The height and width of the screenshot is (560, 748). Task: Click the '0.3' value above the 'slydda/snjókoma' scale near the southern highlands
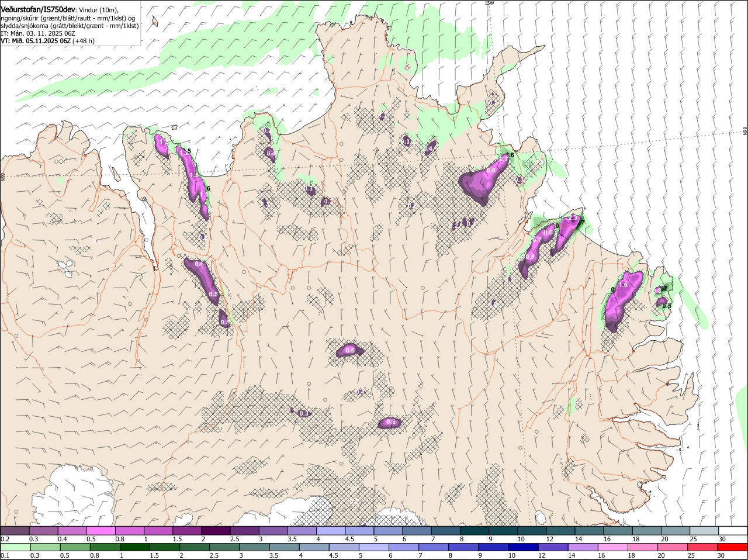303,413
